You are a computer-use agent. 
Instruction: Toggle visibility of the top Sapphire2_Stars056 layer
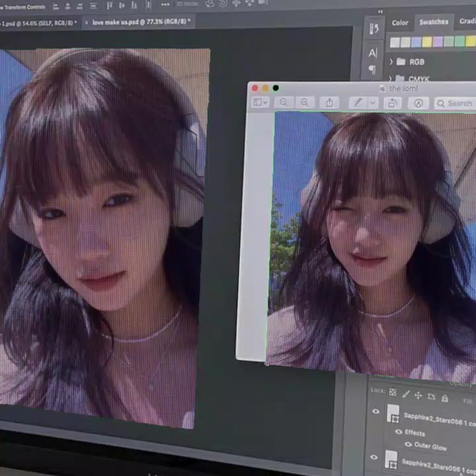tap(376, 412)
